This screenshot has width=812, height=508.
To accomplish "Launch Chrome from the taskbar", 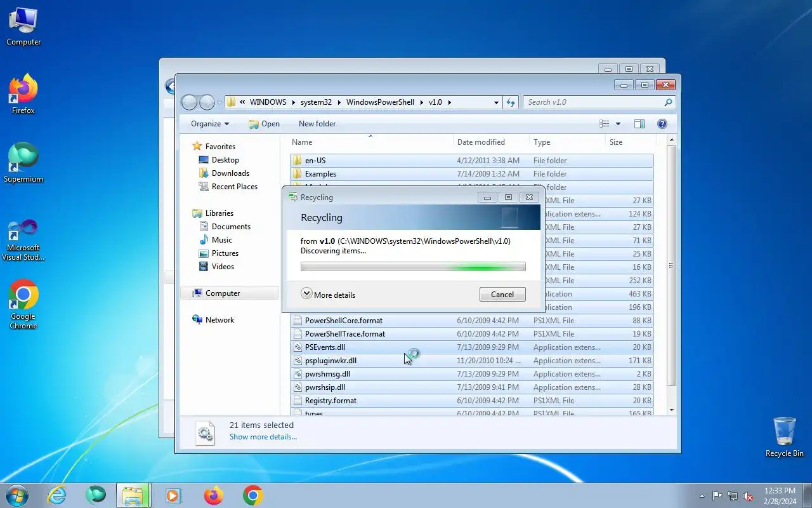I will pyautogui.click(x=252, y=495).
